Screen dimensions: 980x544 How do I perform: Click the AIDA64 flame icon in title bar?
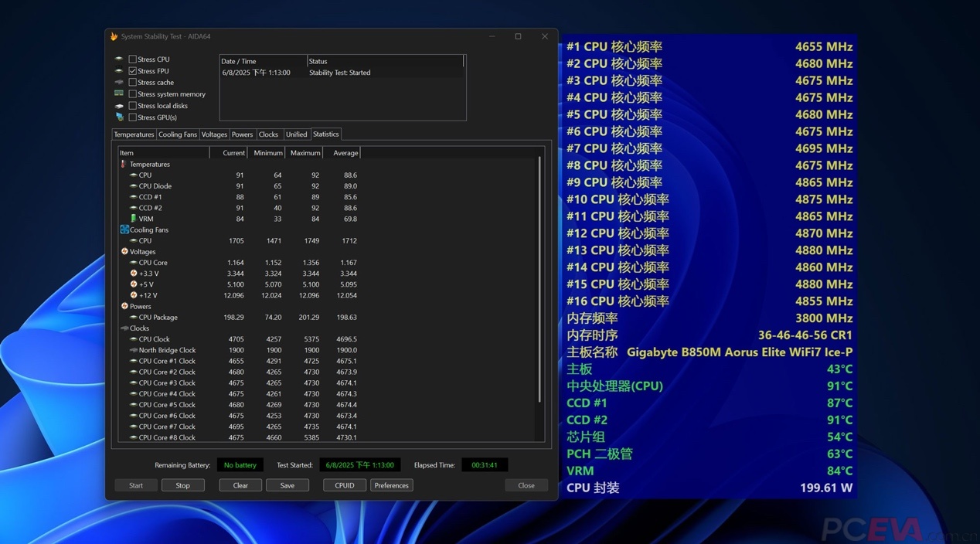(114, 36)
